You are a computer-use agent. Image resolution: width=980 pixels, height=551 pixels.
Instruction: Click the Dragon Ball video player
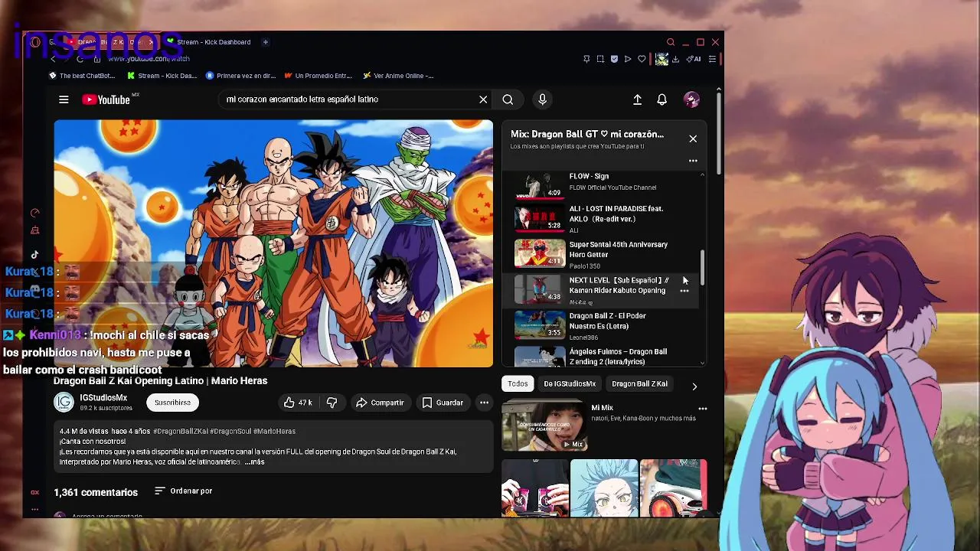pos(273,243)
